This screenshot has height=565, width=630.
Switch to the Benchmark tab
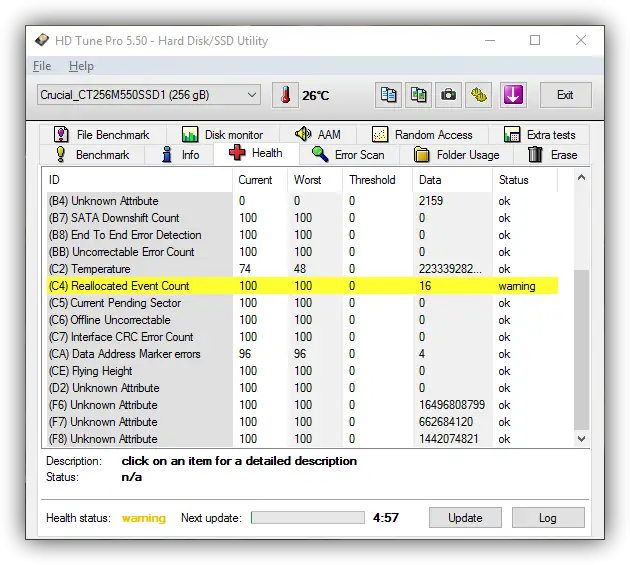point(92,155)
